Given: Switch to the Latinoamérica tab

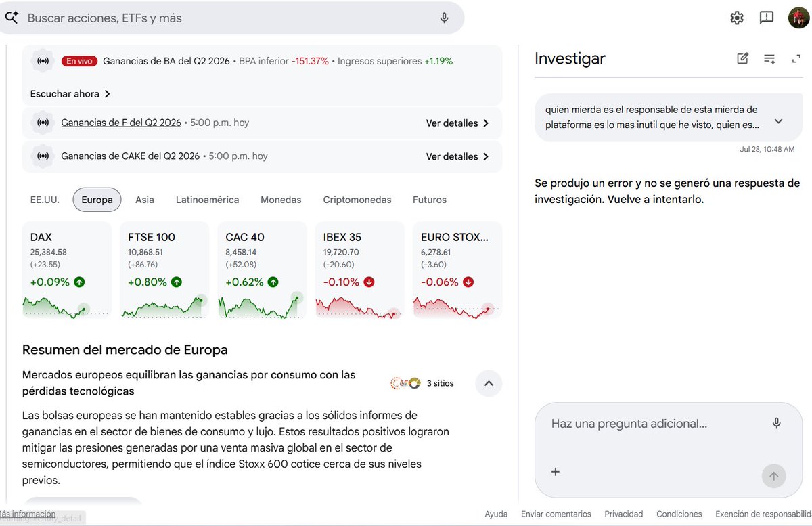Looking at the screenshot, I should 207,200.
